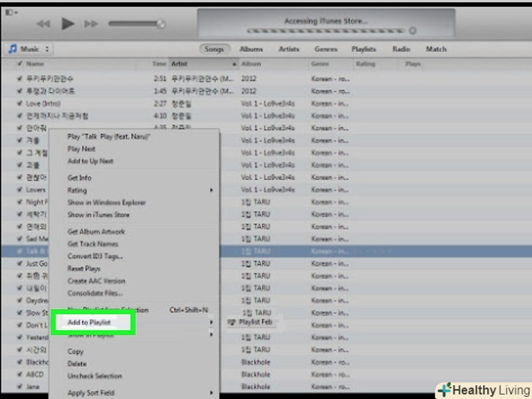
Task: Choose Create AAC Version
Action: (x=96, y=281)
